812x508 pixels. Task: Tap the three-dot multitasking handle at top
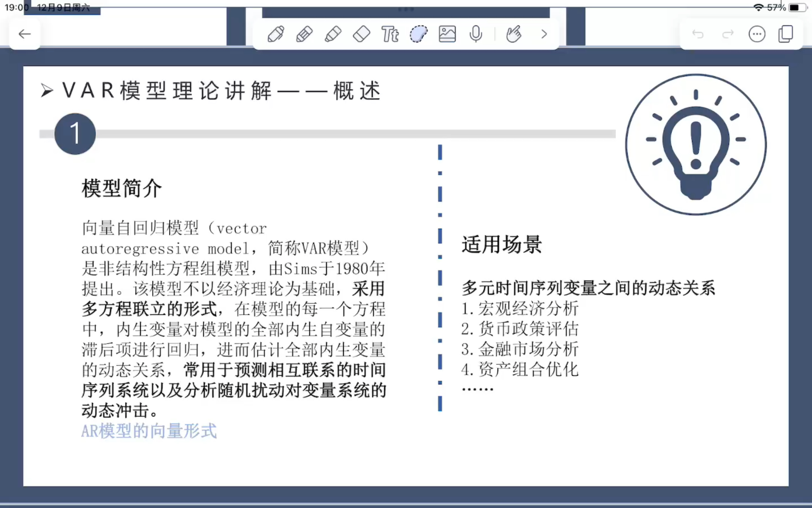(406, 9)
